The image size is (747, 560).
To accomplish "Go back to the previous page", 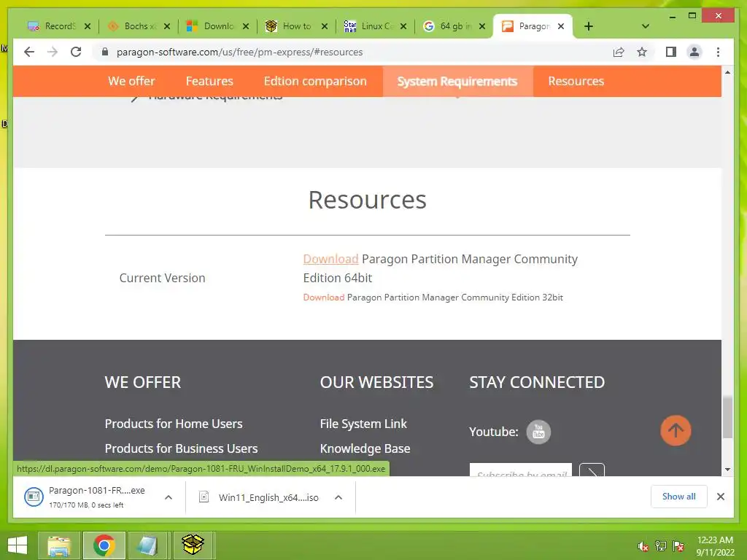I will tap(29, 52).
